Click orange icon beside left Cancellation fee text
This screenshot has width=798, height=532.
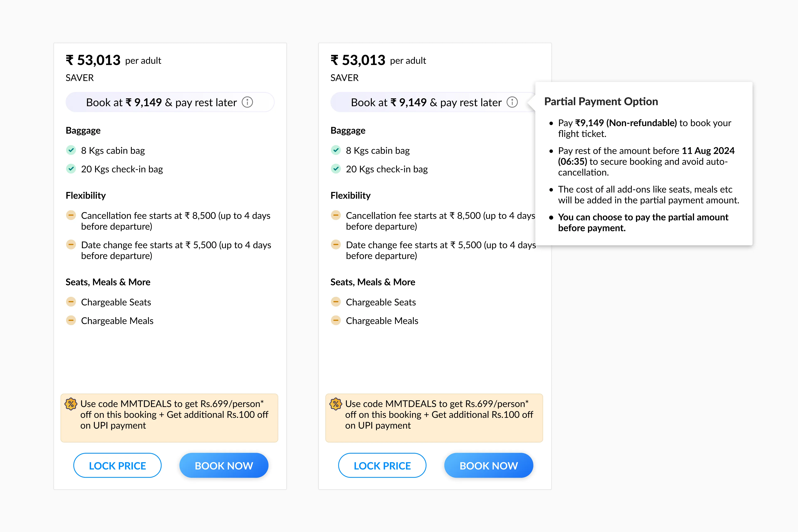pyautogui.click(x=71, y=215)
